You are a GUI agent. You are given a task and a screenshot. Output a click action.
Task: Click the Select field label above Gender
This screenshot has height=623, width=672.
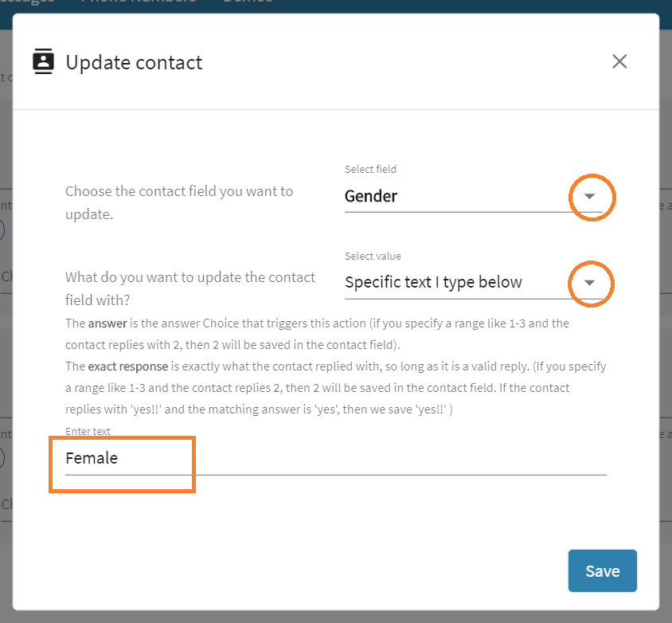point(369,169)
